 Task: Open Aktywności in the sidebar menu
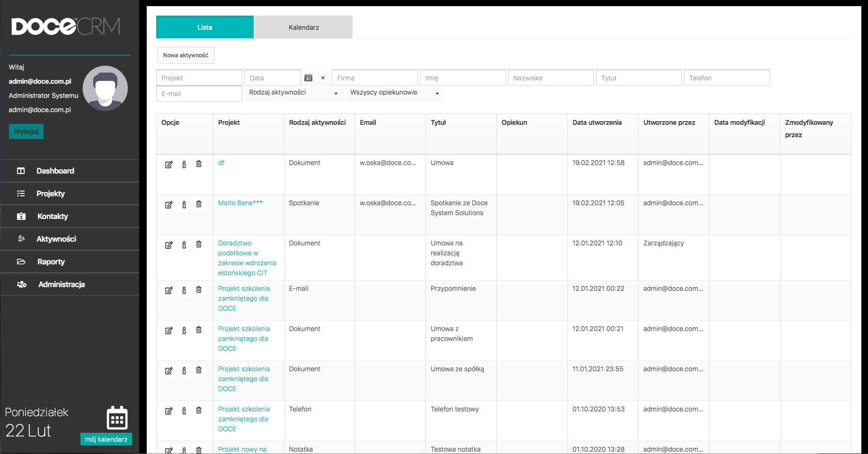tap(56, 239)
